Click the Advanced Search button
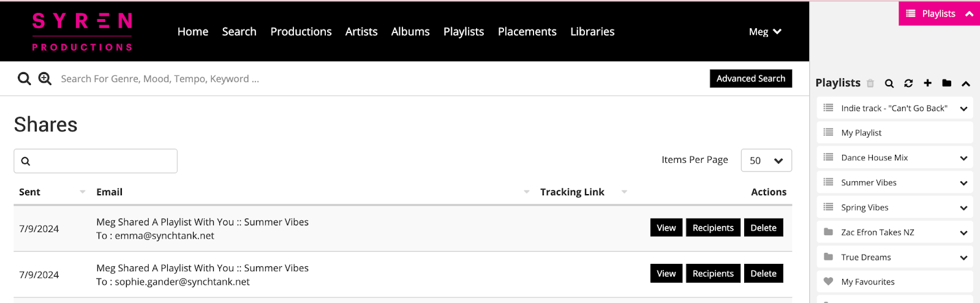980x303 pixels. point(750,78)
